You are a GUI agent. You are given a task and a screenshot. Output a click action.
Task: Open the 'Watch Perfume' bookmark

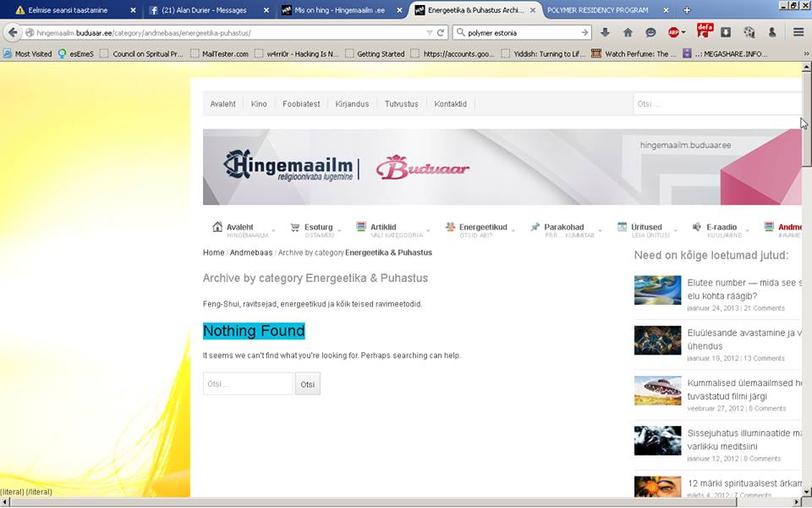[x=634, y=53]
